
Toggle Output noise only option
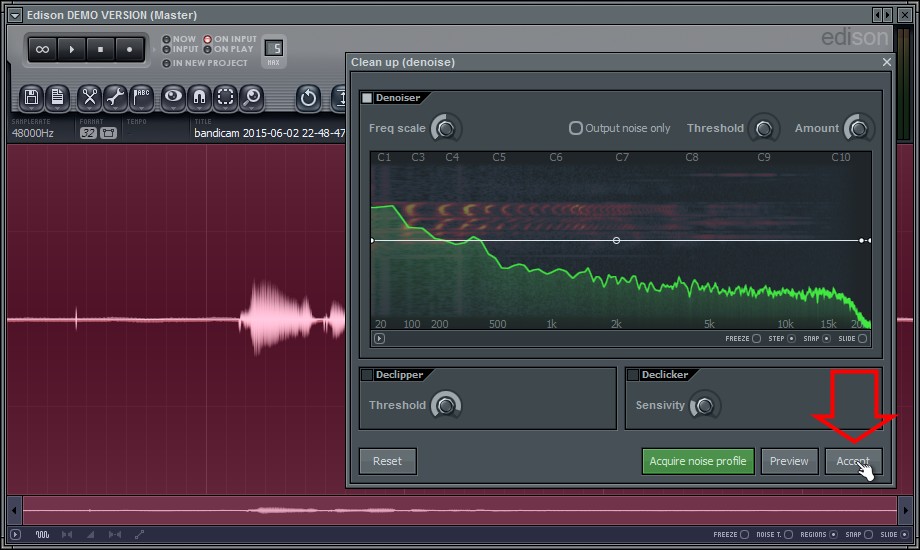pos(576,128)
